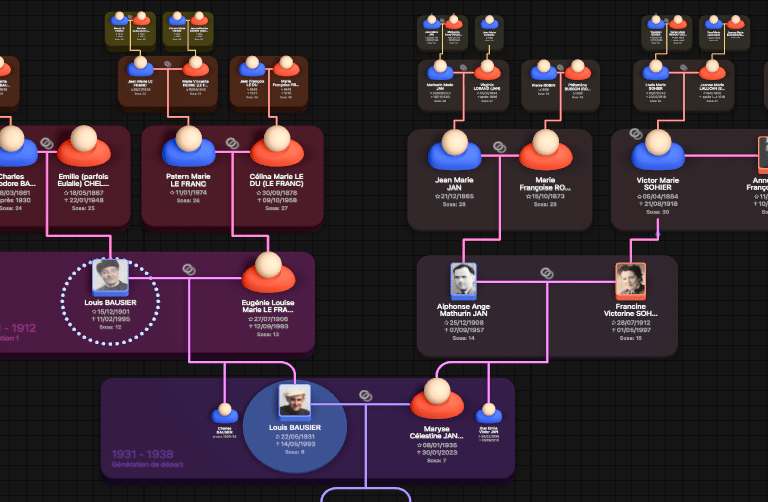This screenshot has height=502, width=768.
Task: Open marriage link icon between Patern and Célina
Action: point(232,143)
